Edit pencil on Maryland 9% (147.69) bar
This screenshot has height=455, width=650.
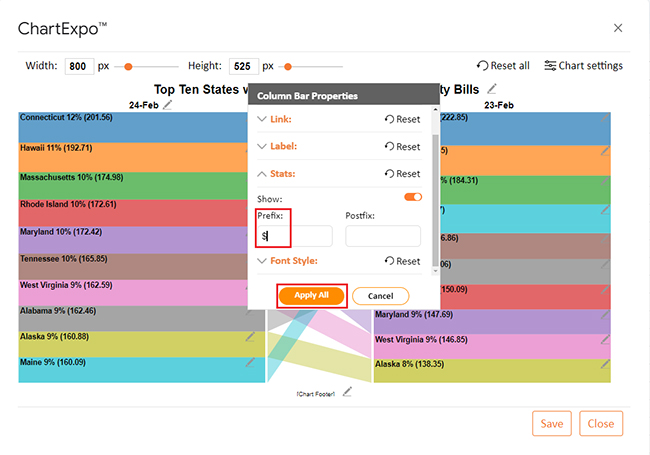[x=605, y=315]
